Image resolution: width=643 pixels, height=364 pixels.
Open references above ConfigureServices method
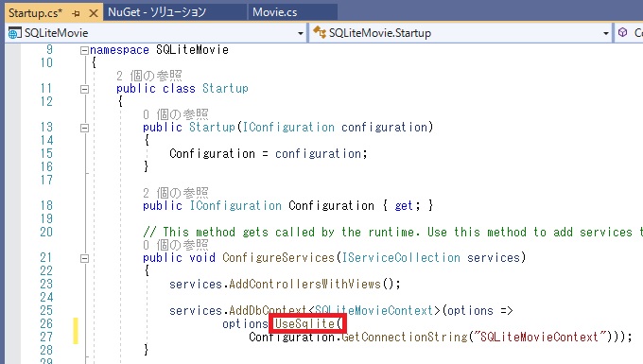pos(176,245)
